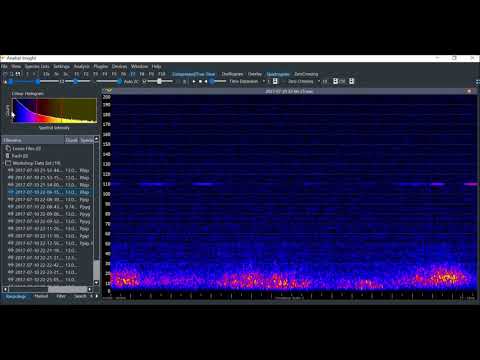The height and width of the screenshot is (360, 480).
Task: Click the Auto ZC sensitivity slider
Action: click(160, 81)
